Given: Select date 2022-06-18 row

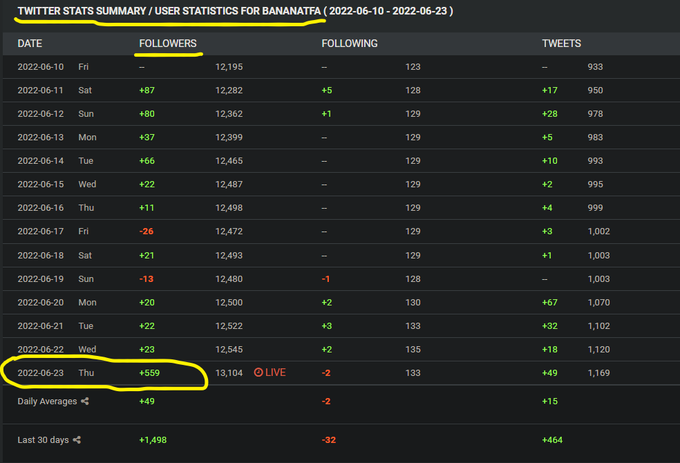Looking at the screenshot, I should (341, 255).
